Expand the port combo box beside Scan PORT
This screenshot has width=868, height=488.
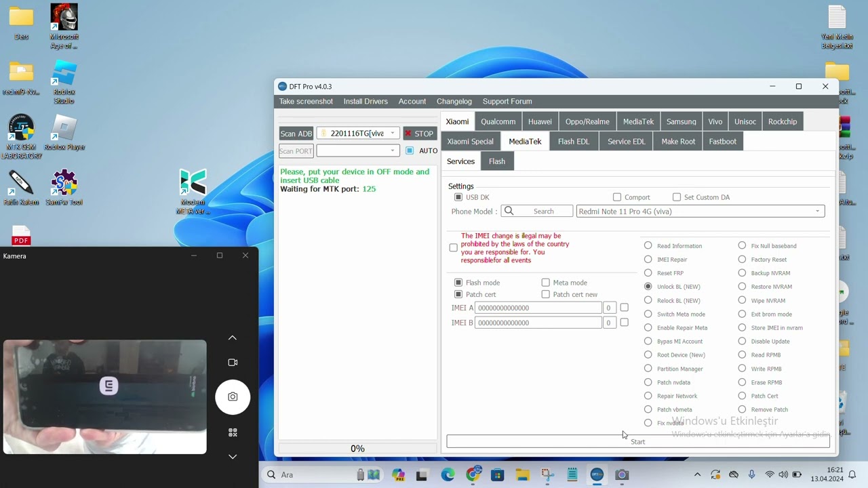[x=392, y=150]
